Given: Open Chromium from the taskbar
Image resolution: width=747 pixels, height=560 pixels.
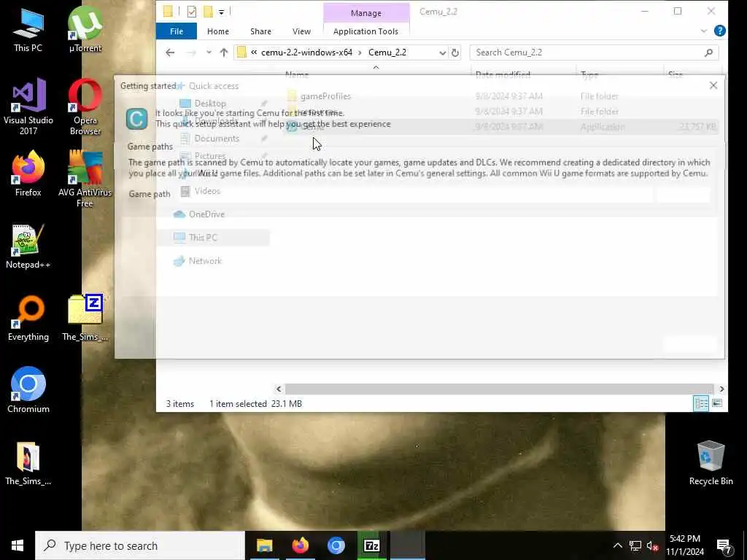Looking at the screenshot, I should click(336, 545).
